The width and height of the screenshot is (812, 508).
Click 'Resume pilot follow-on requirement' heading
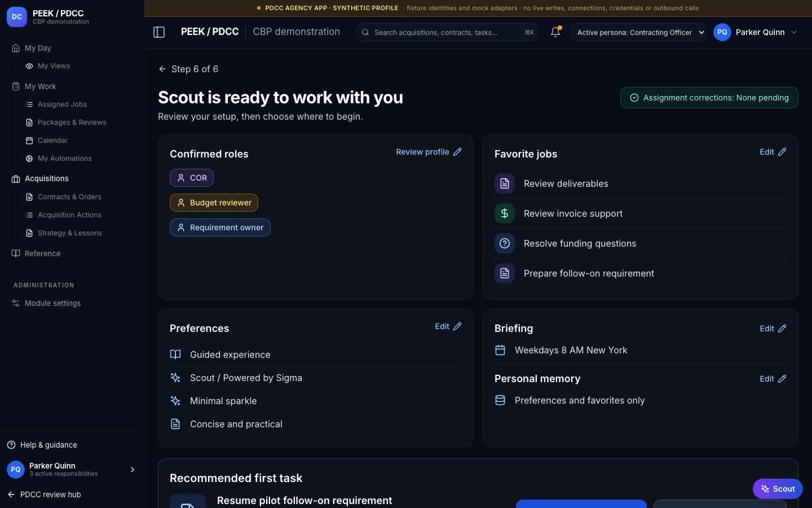304,501
